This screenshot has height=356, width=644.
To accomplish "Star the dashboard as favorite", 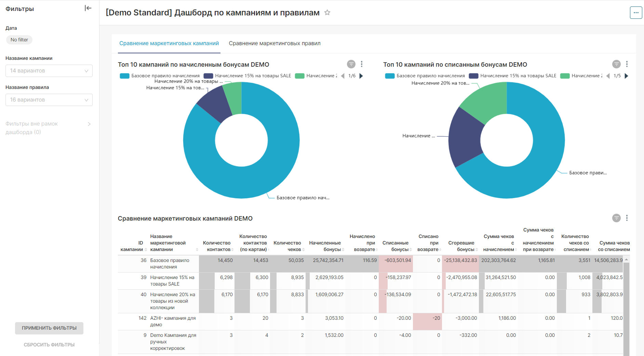I will [x=327, y=13].
